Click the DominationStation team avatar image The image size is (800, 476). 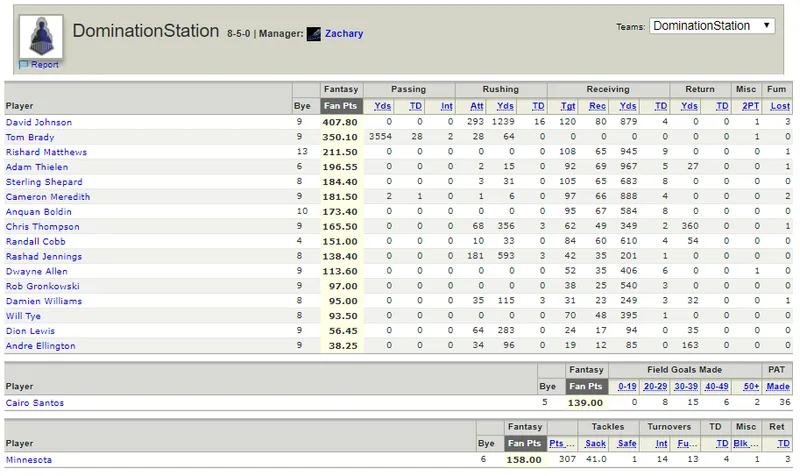pos(41,37)
